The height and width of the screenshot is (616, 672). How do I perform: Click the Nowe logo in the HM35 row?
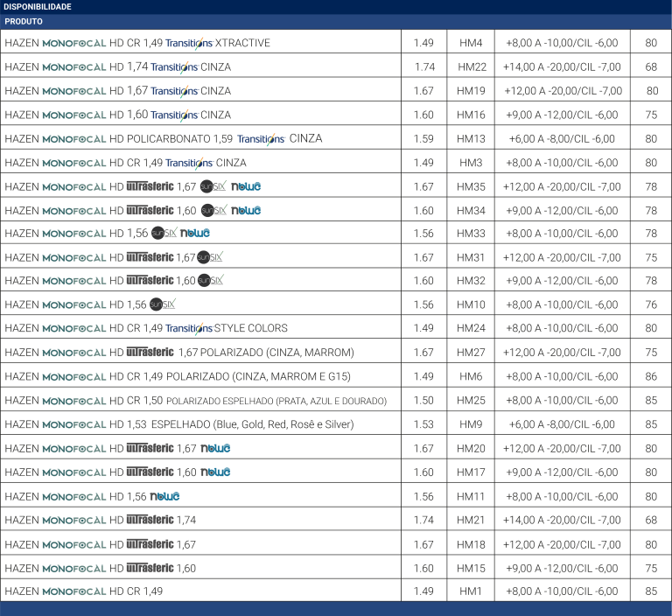pos(246,186)
